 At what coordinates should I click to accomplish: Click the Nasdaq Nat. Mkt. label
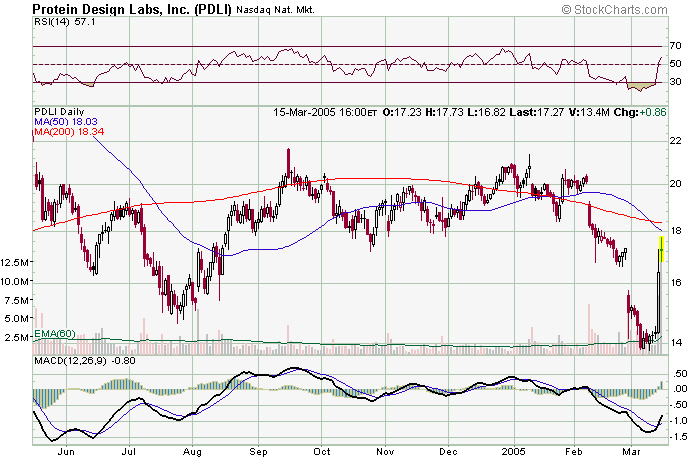tap(275, 10)
